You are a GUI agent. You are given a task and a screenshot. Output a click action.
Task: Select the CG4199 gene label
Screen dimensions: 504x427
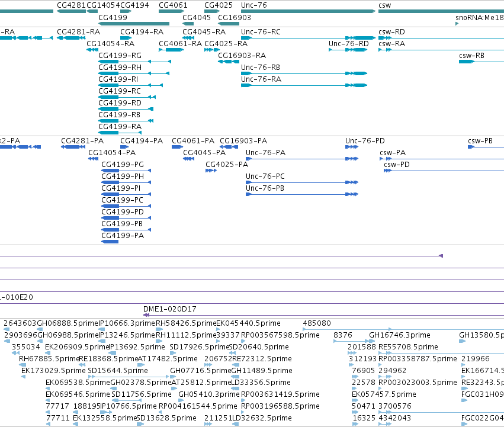tap(113, 17)
